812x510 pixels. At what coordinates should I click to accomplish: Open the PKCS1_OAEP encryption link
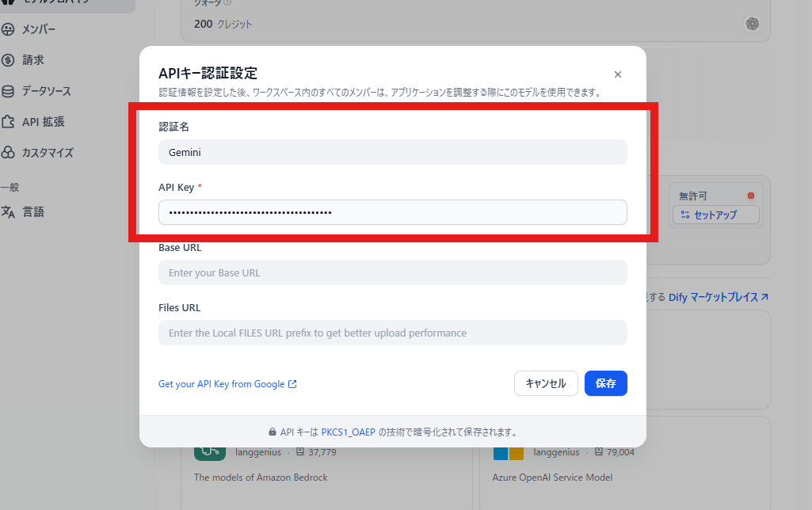click(347, 432)
